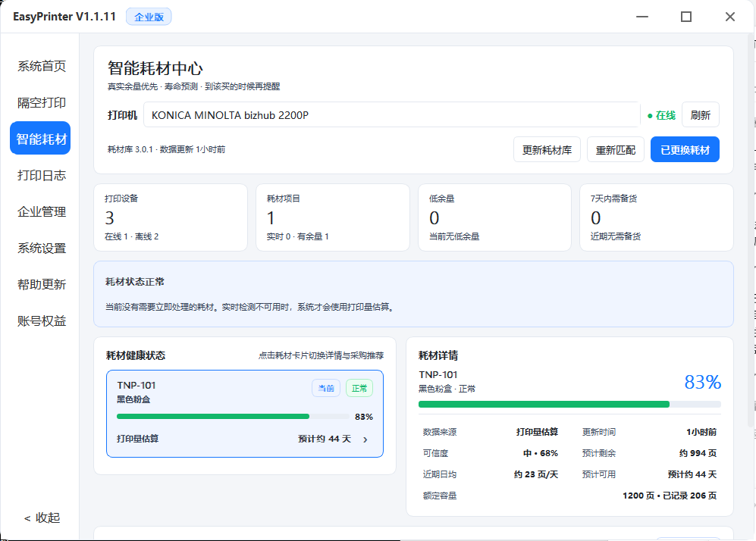The image size is (756, 541).
Task: Open 打印日志 from the sidebar
Action: point(41,175)
